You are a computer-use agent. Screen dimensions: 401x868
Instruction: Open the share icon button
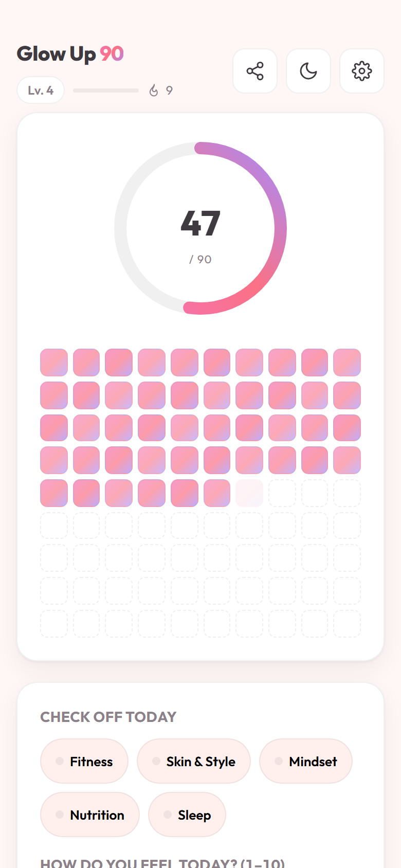click(255, 71)
